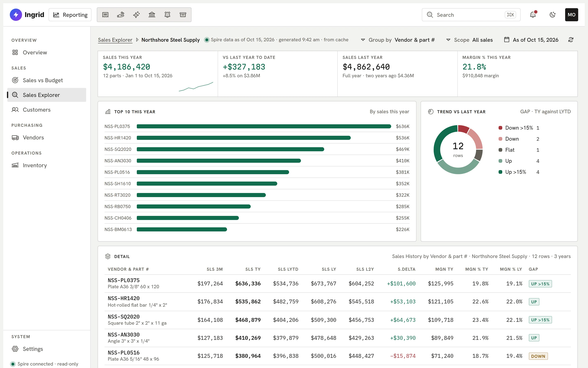This screenshot has width=588, height=368.
Task: Open the bank building icon in the toolbar
Action: [152, 15]
